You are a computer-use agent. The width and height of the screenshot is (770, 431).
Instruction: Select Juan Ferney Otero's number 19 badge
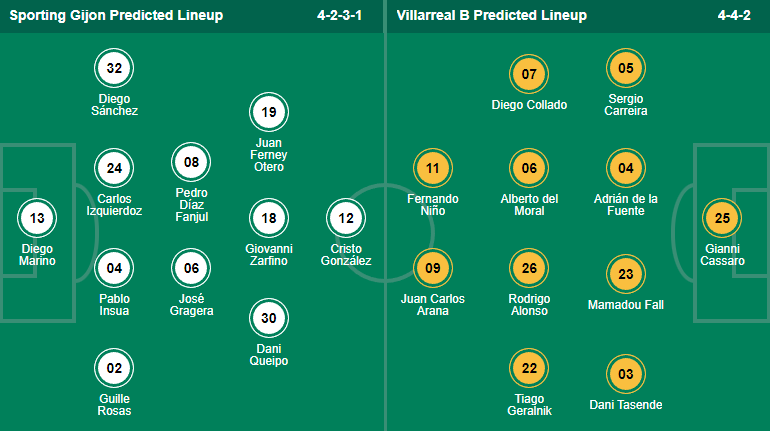[269, 113]
